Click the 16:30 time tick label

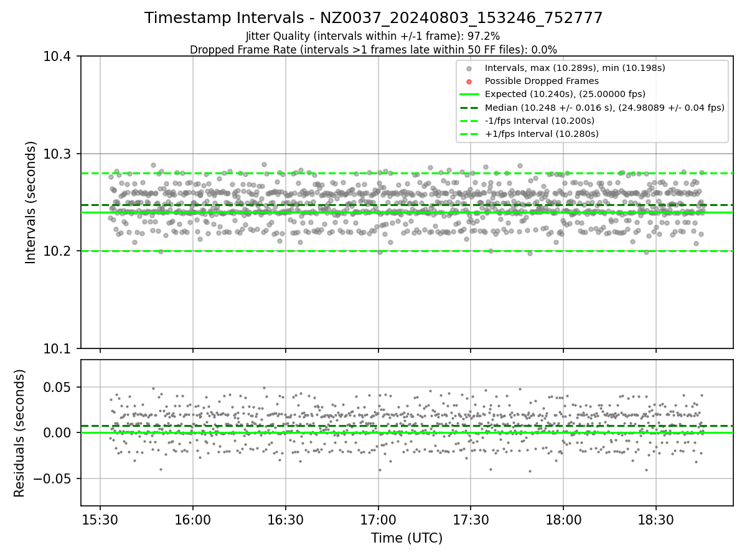point(286,519)
